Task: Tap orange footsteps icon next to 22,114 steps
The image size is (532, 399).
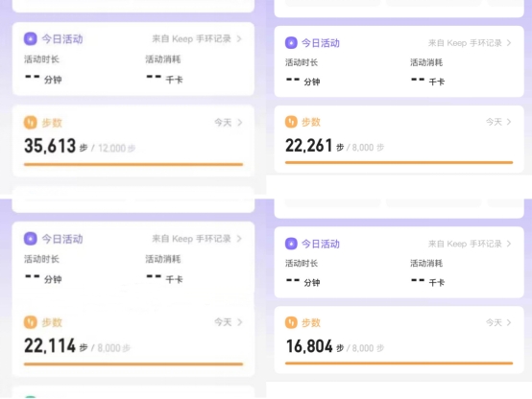Action: click(x=30, y=322)
